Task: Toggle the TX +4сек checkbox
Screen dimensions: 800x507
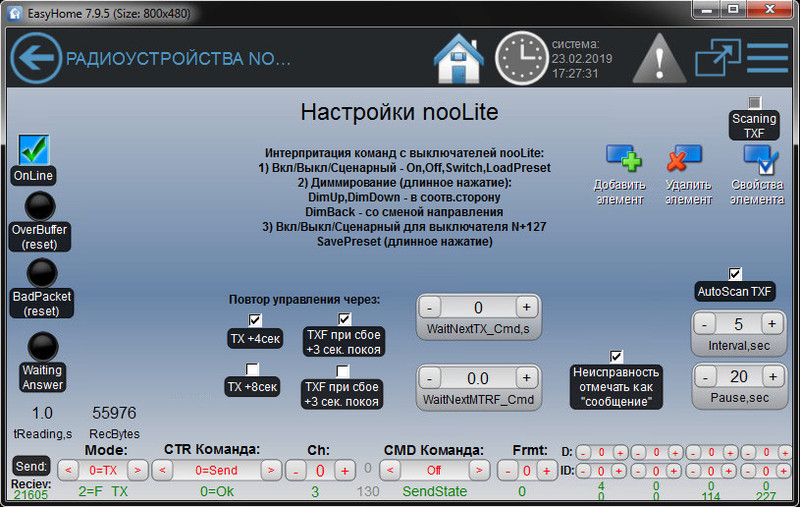Action: 254,320
